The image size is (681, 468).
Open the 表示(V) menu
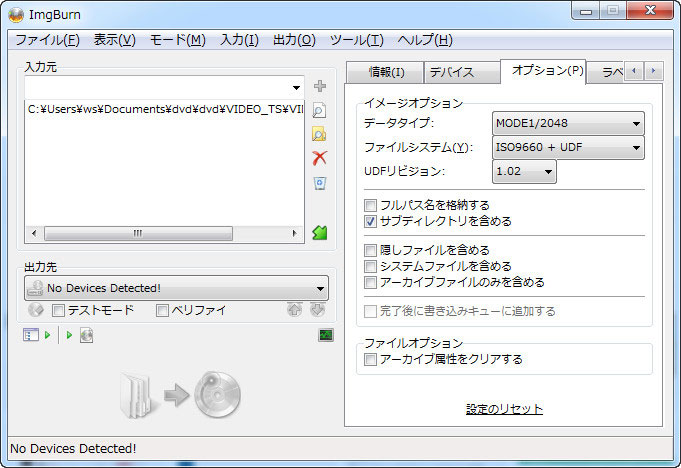point(115,40)
